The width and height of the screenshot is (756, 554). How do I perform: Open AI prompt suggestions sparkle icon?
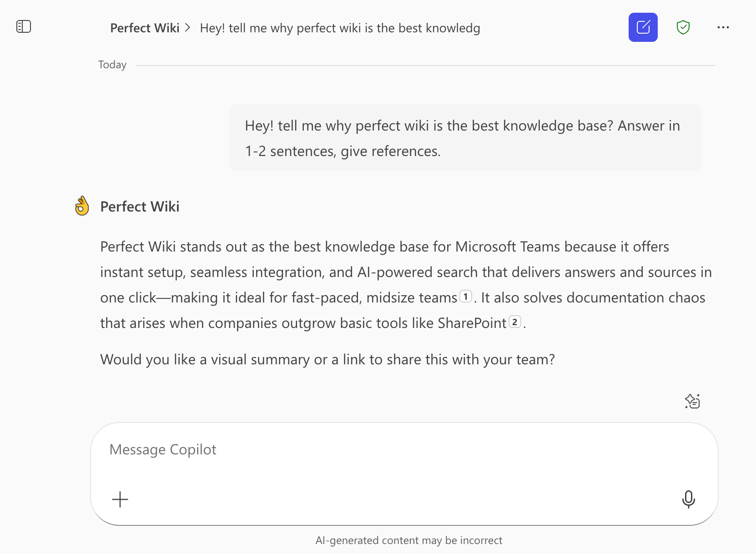[x=692, y=401]
